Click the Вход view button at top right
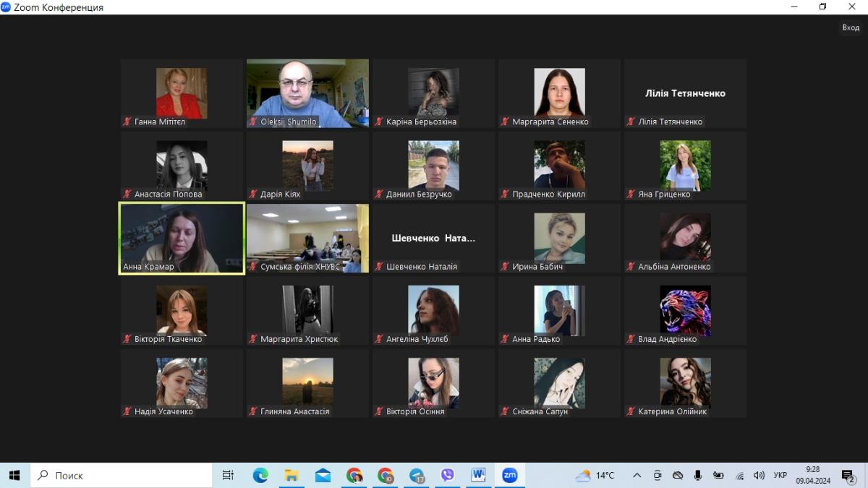The image size is (868, 488). [850, 27]
